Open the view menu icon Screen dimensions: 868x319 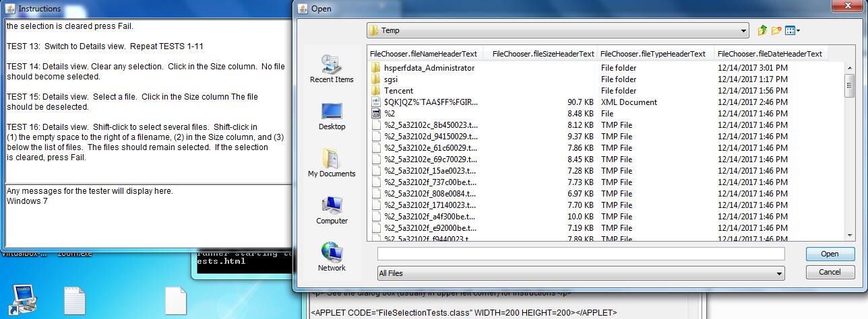[792, 30]
